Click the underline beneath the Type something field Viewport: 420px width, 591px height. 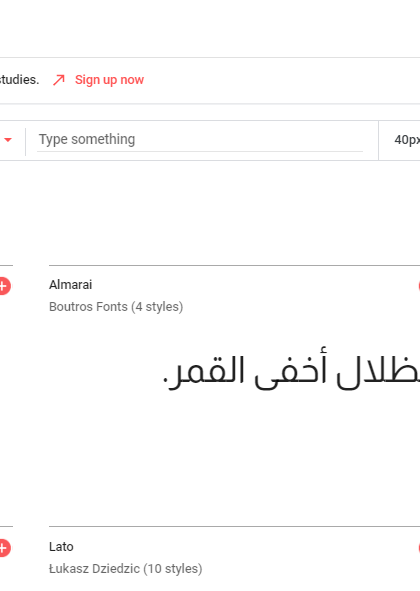(200, 151)
